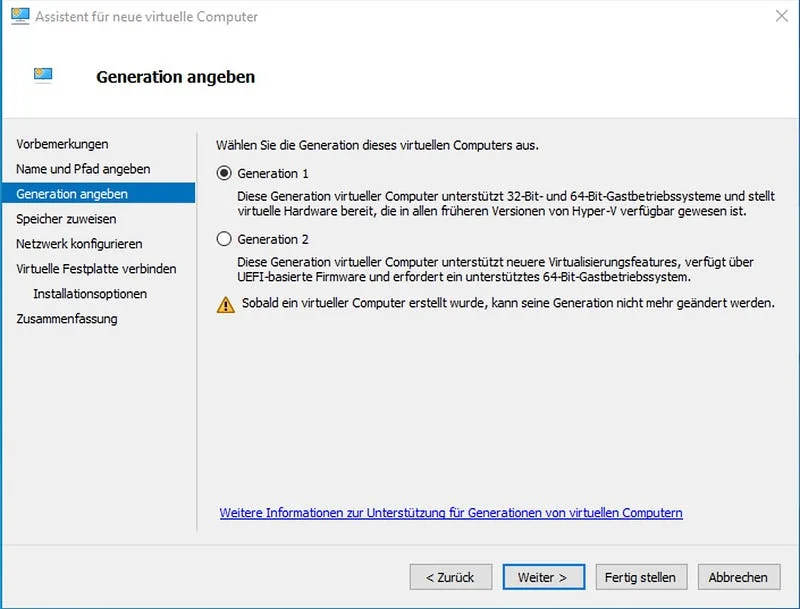
Task: Jump to the Zusammenfassung step
Action: pyautogui.click(x=64, y=318)
